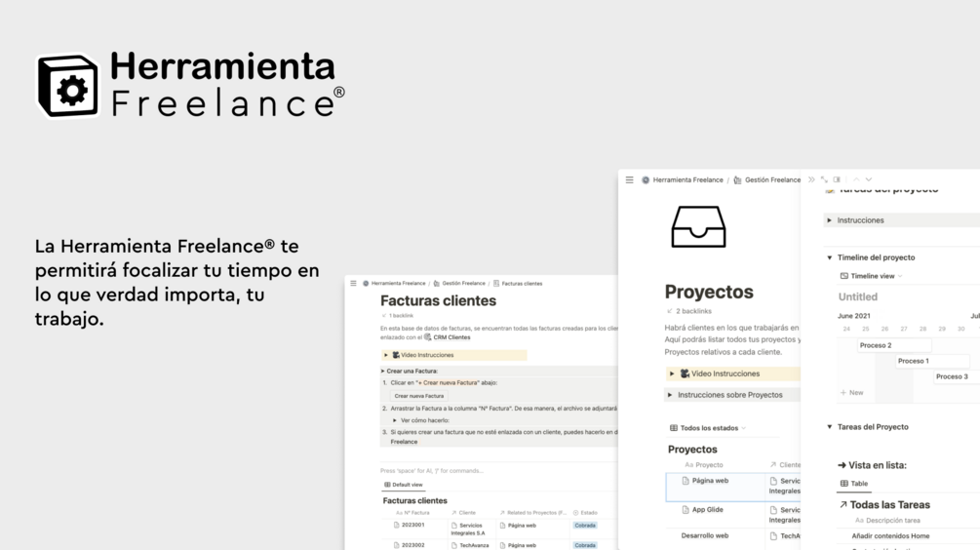This screenshot has width=980, height=550.
Task: Expand the Instrucciones toggle in side panel
Action: (830, 220)
